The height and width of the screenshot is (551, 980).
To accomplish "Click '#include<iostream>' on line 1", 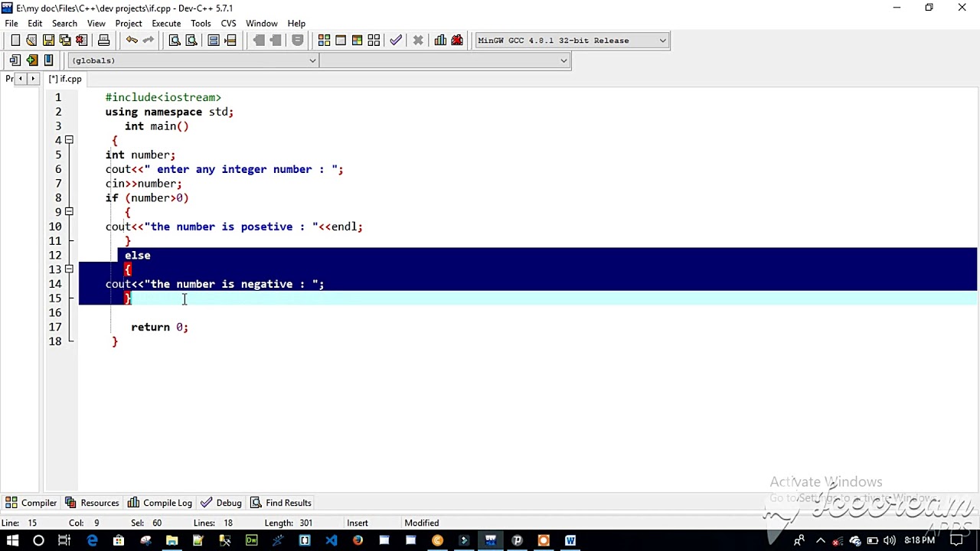I will (x=163, y=98).
